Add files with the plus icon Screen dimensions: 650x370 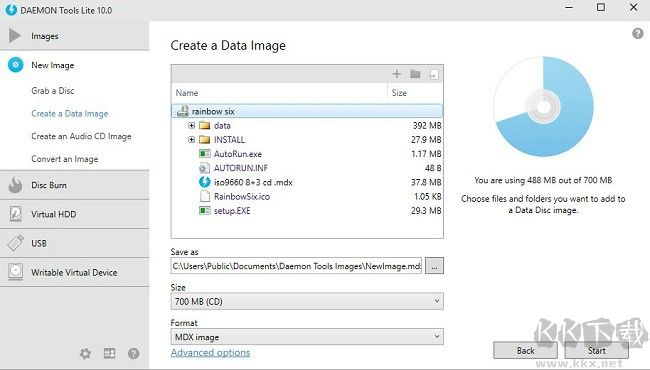(397, 74)
